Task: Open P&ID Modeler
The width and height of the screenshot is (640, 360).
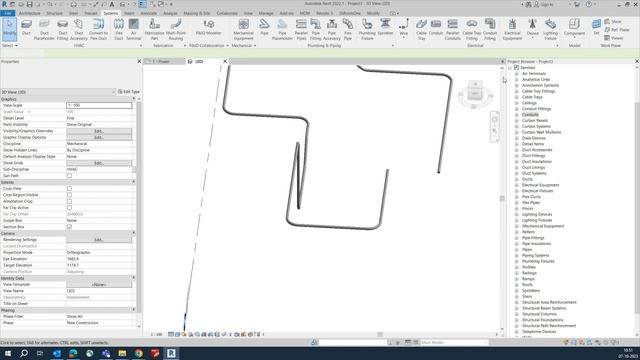Action: click(209, 27)
